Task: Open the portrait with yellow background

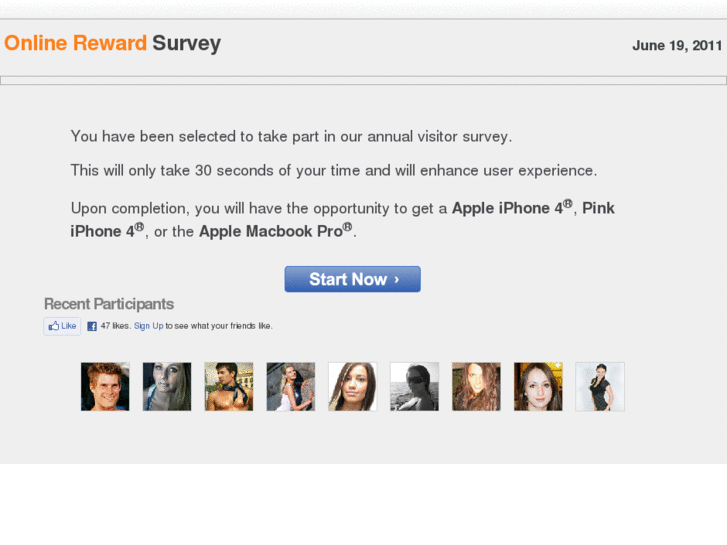Action: (538, 386)
